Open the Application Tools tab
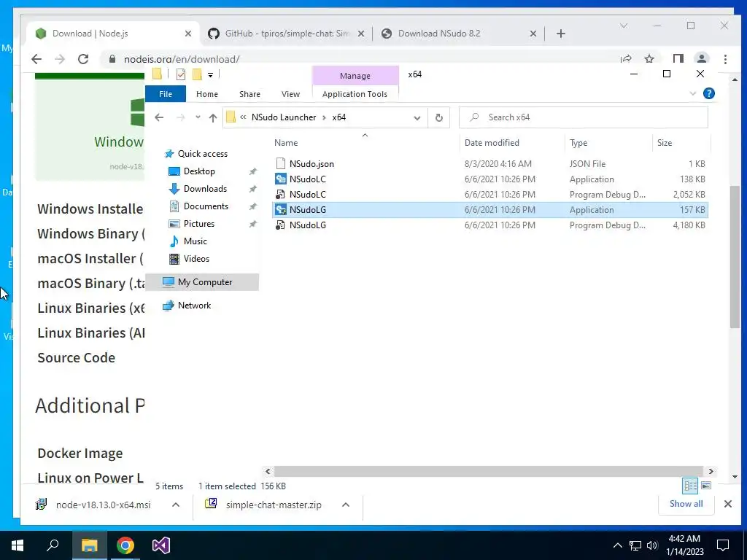The image size is (747, 560). (355, 94)
